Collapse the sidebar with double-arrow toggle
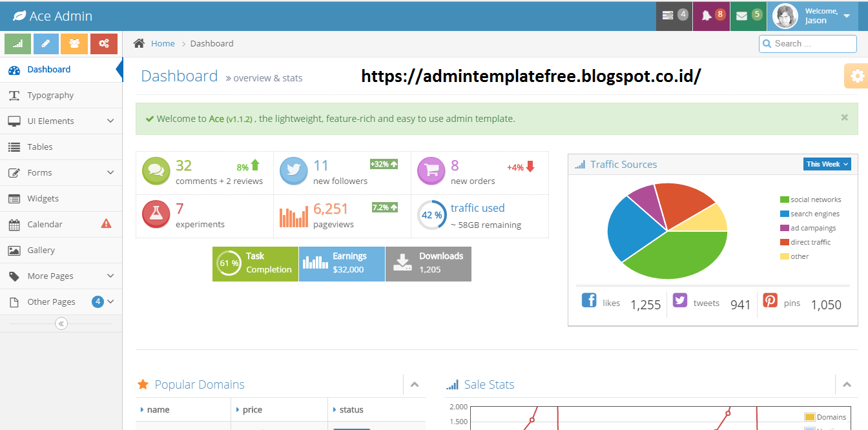Image resolution: width=868 pixels, height=430 pixels. pos(61,323)
